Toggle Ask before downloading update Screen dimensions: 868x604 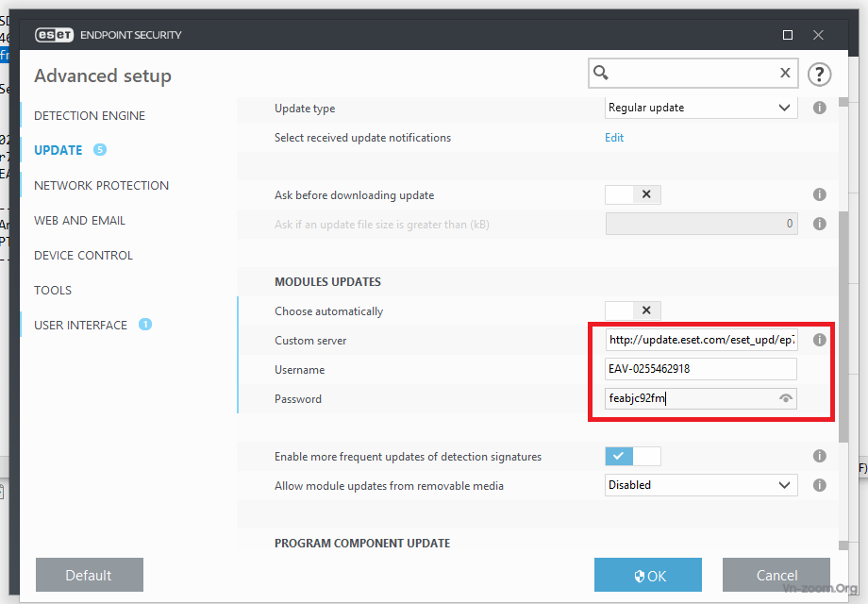(633, 194)
